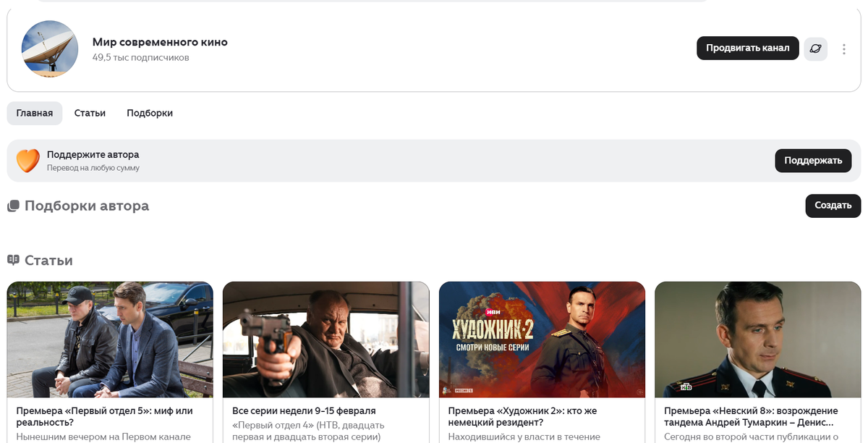The width and height of the screenshot is (868, 443).
Task: Switch to the Статьи tab
Action: click(x=90, y=113)
